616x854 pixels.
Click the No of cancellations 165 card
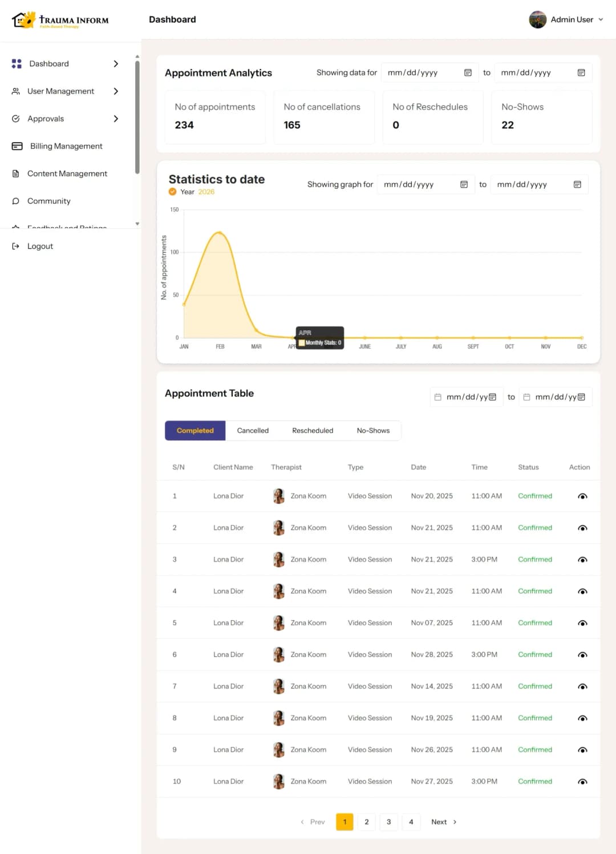324,117
